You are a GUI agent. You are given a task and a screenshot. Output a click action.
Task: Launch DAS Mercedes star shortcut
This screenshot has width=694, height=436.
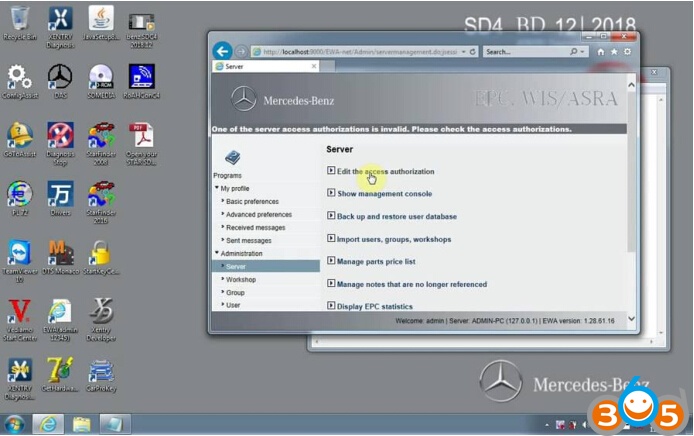60,82
